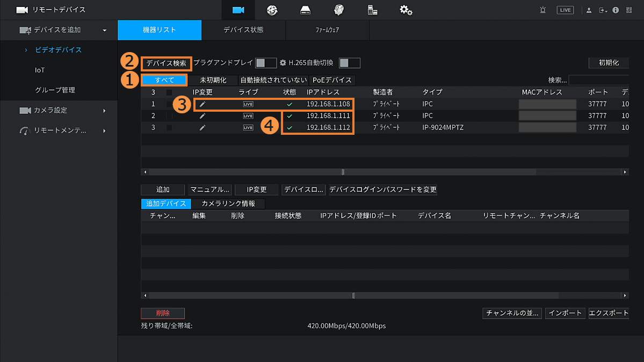Click the alarm bell icon
Viewport: 644px width, 362px height.
pos(543,10)
